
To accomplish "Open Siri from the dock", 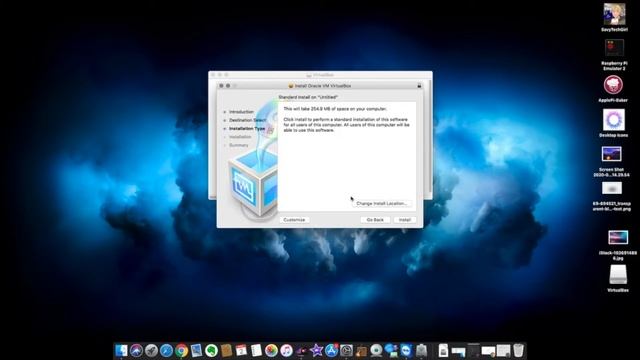I will click(x=136, y=350).
